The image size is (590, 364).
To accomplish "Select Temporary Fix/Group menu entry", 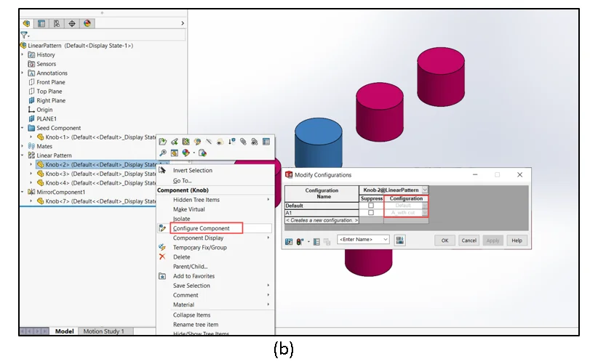I will coord(200,248).
